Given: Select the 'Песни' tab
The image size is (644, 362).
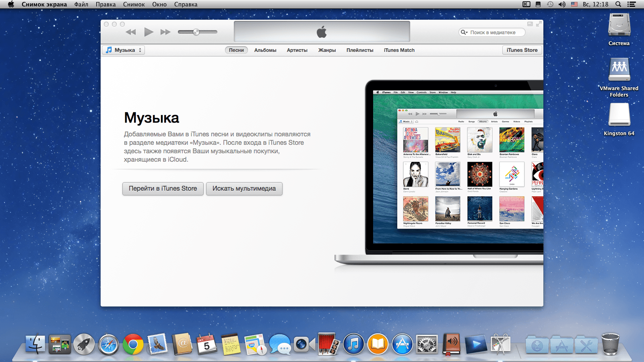Looking at the screenshot, I should point(236,50).
